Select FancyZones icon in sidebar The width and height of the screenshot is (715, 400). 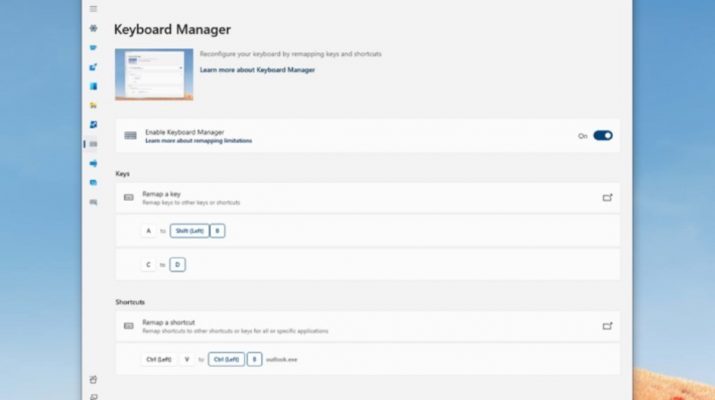point(93,86)
